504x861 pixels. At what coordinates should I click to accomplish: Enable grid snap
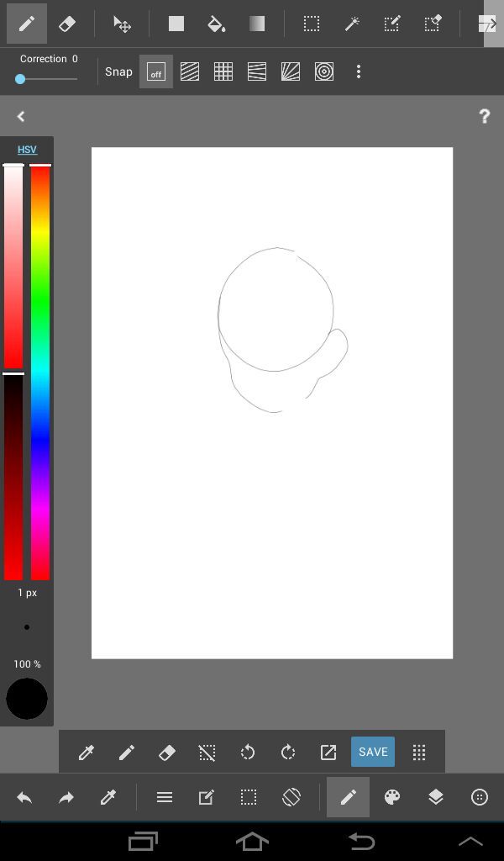coord(223,71)
